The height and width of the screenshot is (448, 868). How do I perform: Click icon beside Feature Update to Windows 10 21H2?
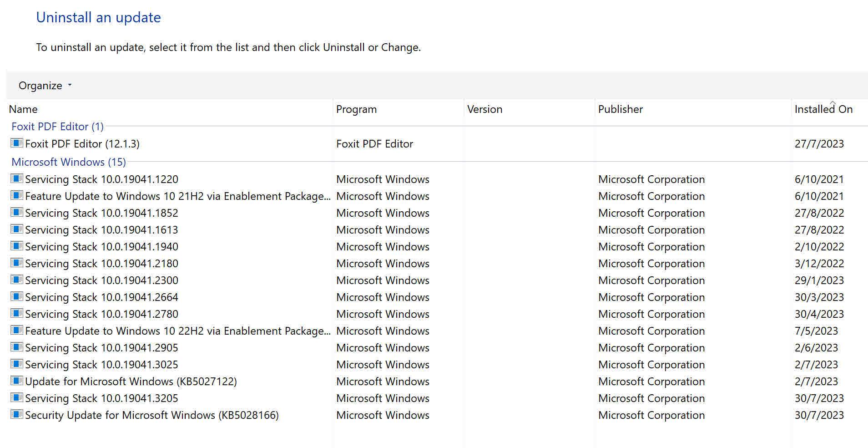17,196
